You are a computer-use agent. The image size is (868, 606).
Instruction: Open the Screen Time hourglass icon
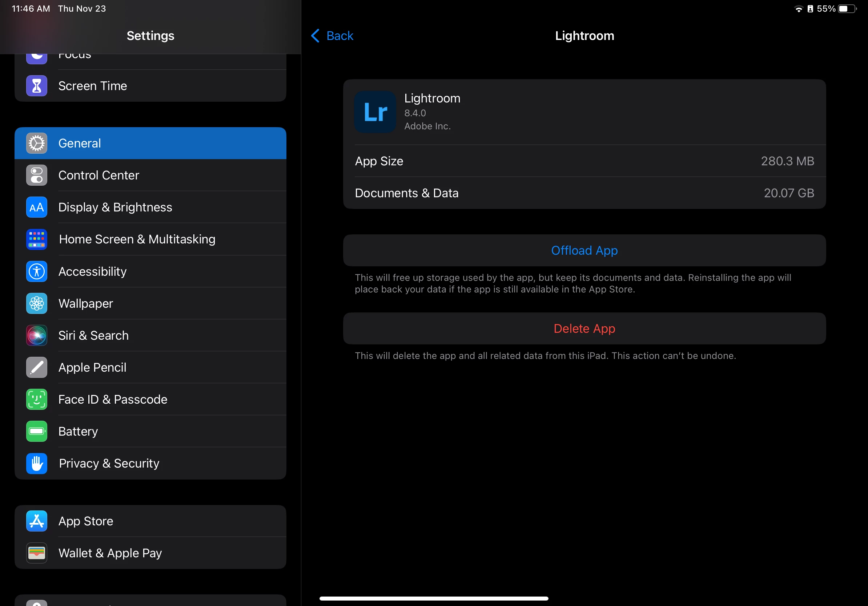pyautogui.click(x=37, y=86)
